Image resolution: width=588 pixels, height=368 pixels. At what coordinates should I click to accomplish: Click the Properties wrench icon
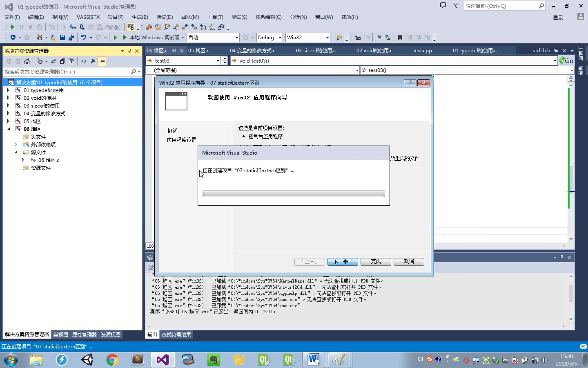point(93,61)
